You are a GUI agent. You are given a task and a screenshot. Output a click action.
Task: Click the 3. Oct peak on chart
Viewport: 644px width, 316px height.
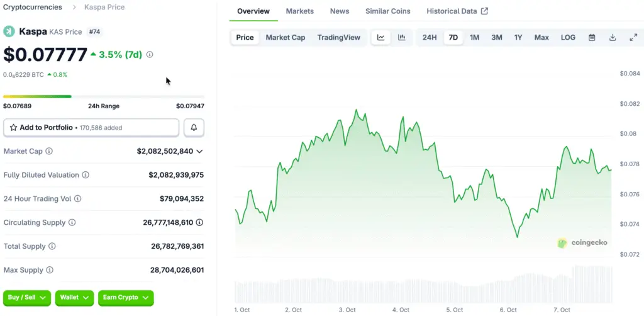pyautogui.click(x=356, y=110)
